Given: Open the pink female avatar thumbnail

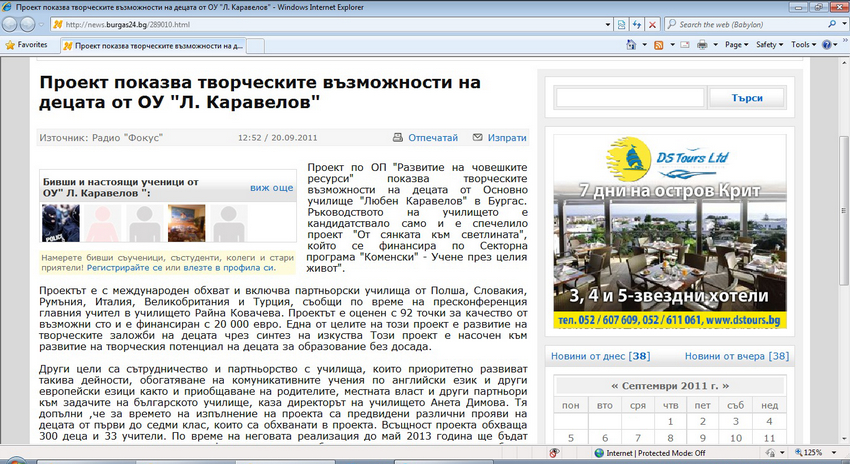Looking at the screenshot, I should (103, 223).
